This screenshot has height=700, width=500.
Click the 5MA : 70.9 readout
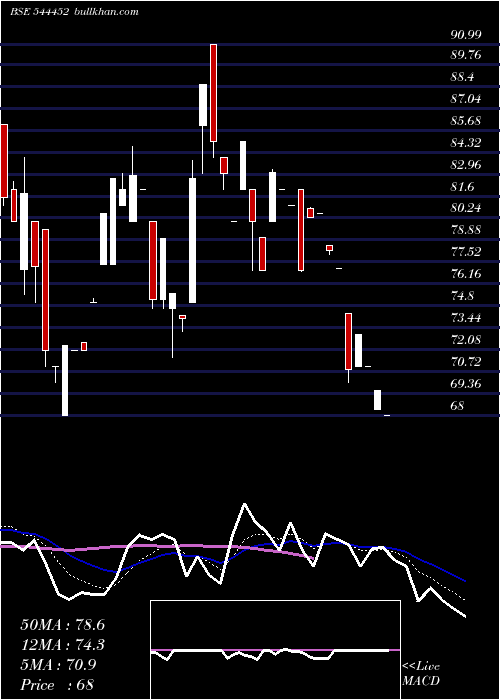point(58,665)
